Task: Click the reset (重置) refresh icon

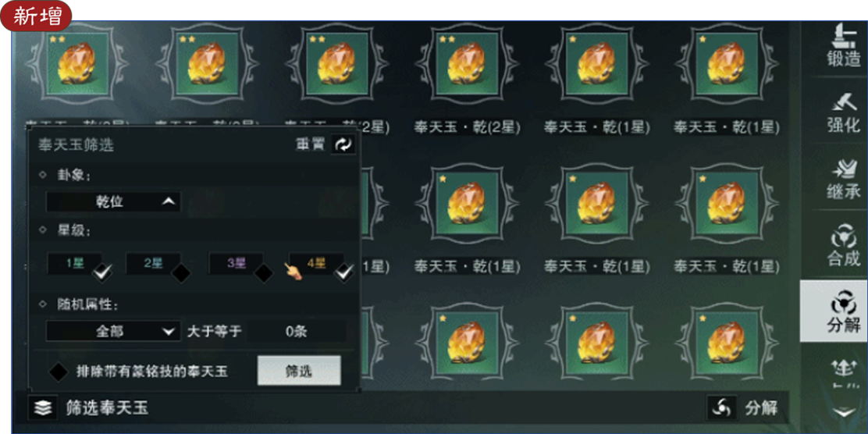Action: coord(343,145)
